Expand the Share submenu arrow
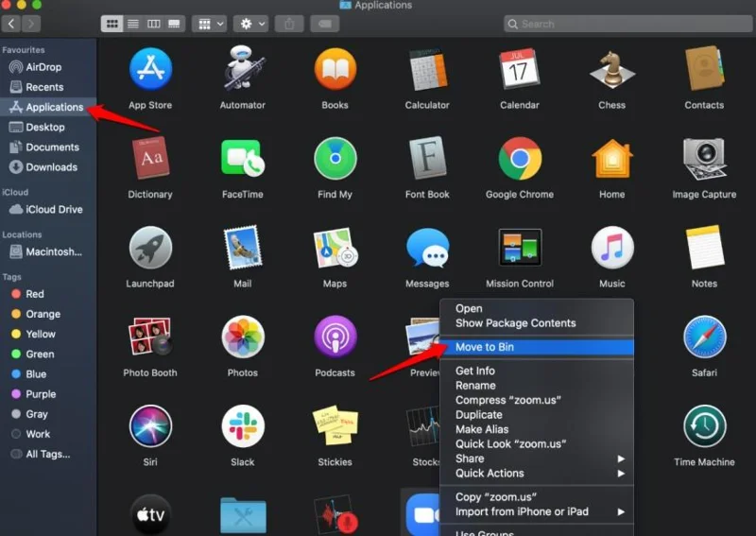The height and width of the screenshot is (536, 756). [x=621, y=458]
